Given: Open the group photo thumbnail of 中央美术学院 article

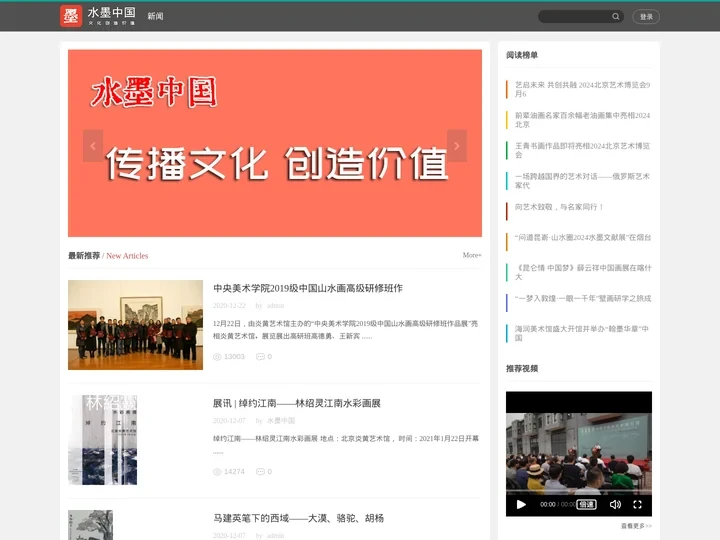Looking at the screenshot, I should click(135, 325).
